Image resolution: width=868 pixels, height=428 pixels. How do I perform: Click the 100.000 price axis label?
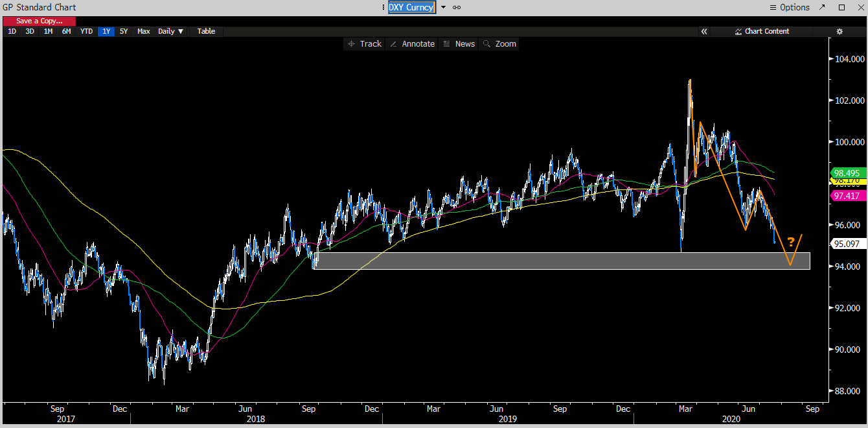point(850,142)
